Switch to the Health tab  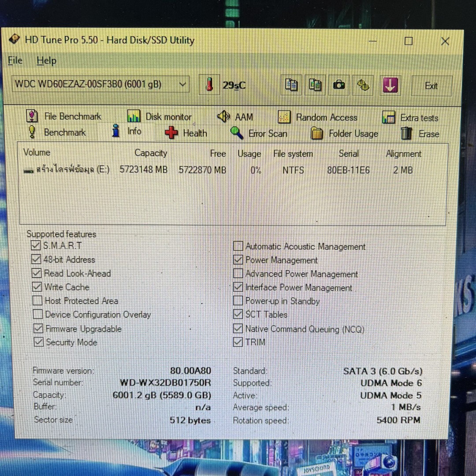click(186, 133)
